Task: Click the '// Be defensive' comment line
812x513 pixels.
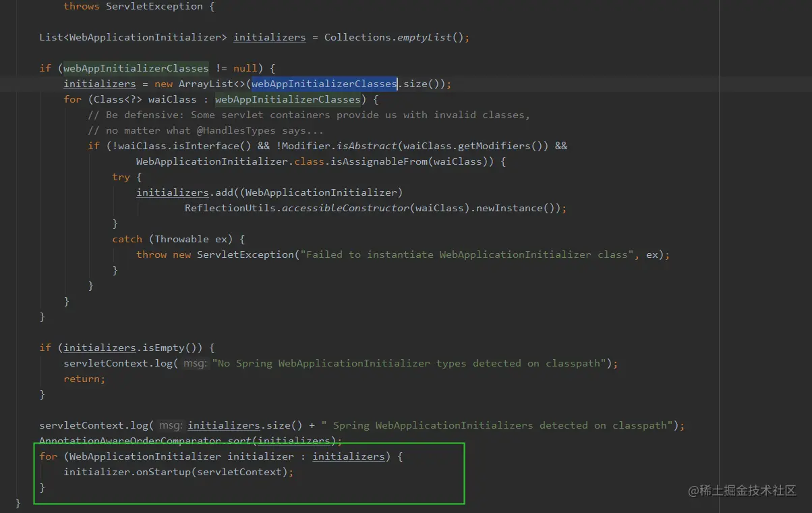Action: pos(309,115)
